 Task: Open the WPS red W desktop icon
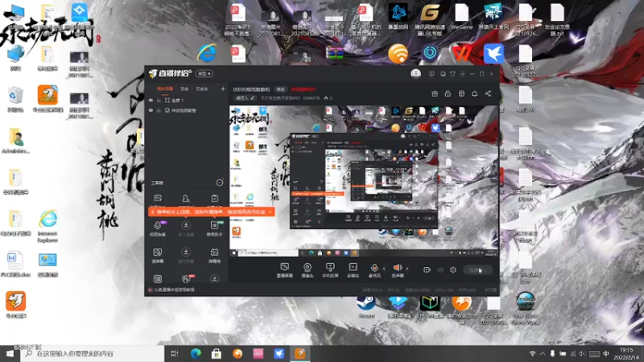[461, 53]
